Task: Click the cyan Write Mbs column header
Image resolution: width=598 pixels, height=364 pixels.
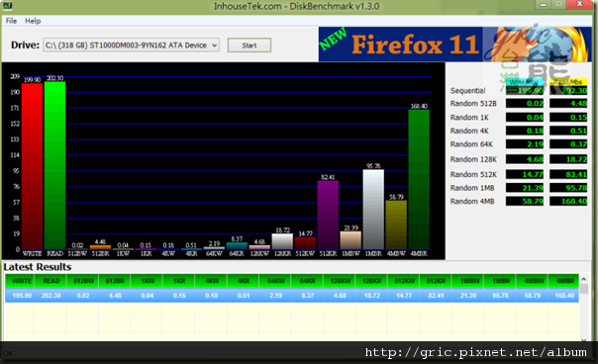Action: [x=525, y=82]
